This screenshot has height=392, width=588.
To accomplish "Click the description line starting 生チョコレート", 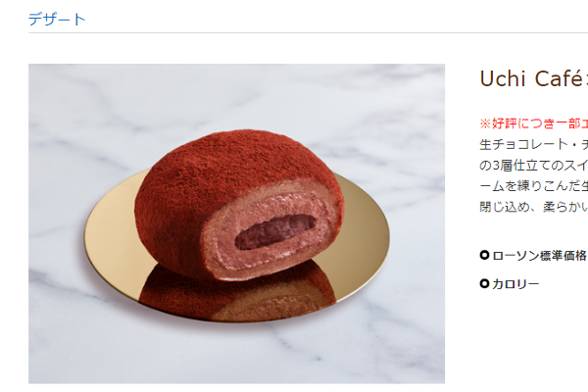I will pos(533,144).
